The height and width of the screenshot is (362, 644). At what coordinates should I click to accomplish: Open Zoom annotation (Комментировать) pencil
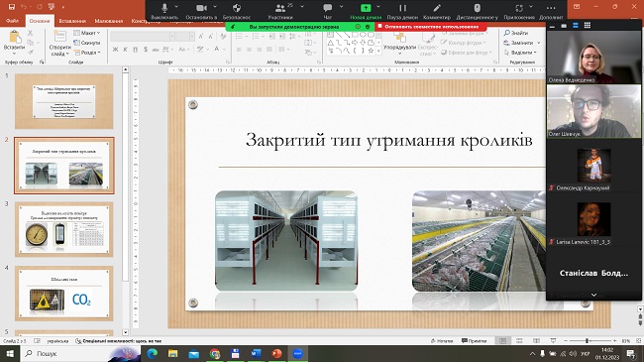(437, 11)
